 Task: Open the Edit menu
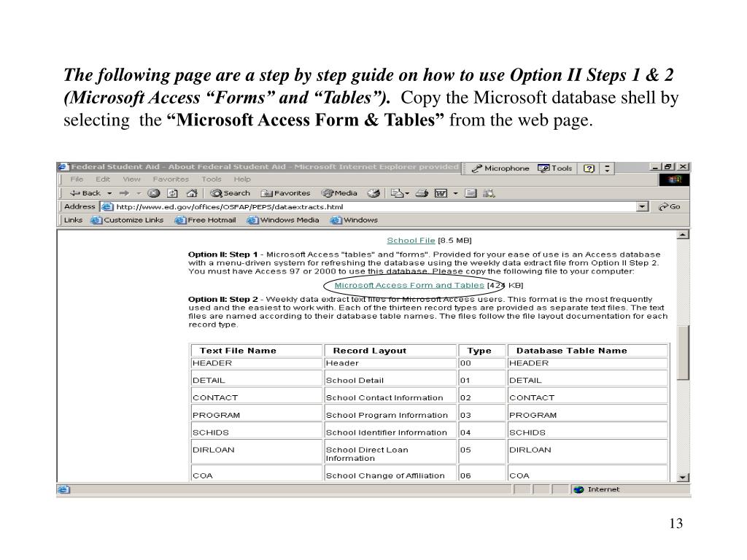tap(103, 179)
